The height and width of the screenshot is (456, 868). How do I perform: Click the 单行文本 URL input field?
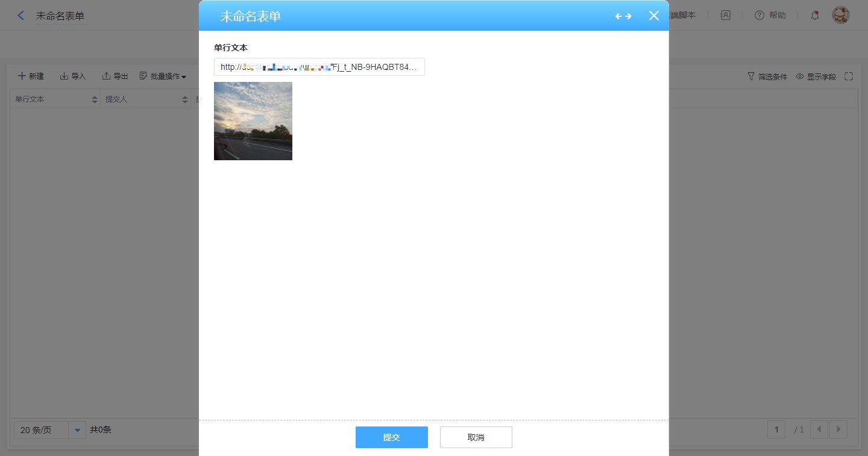click(x=319, y=67)
